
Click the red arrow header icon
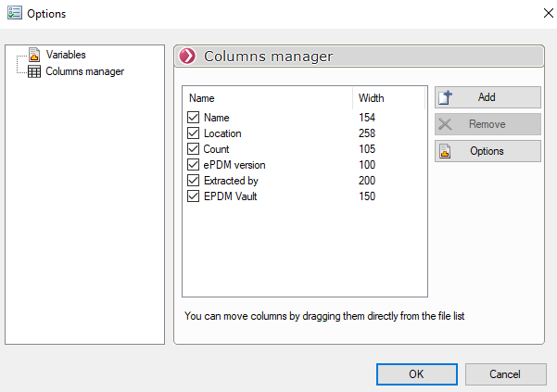pos(188,57)
